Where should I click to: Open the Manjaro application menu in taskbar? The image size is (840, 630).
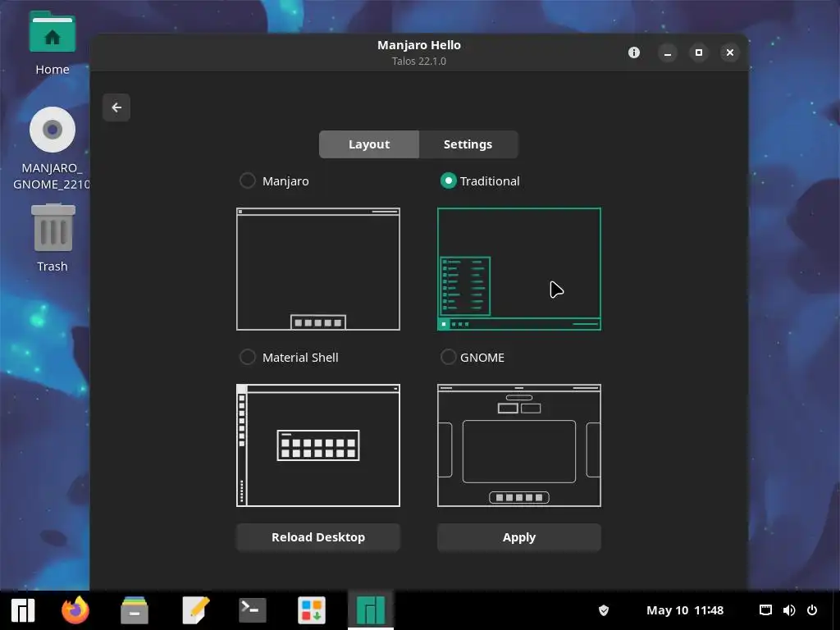pyautogui.click(x=23, y=610)
